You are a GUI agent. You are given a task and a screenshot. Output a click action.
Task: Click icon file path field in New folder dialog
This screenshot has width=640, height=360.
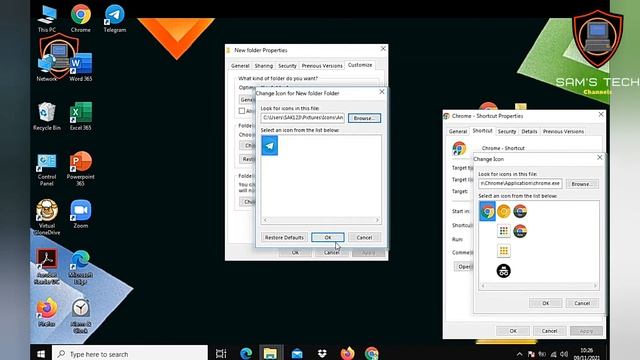(x=303, y=118)
